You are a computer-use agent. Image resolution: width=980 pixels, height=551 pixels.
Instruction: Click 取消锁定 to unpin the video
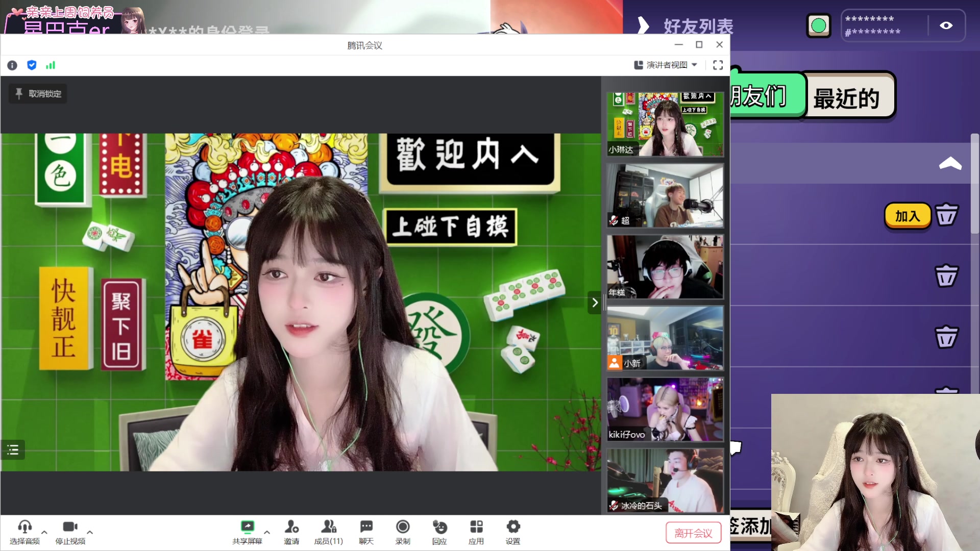[x=38, y=94]
